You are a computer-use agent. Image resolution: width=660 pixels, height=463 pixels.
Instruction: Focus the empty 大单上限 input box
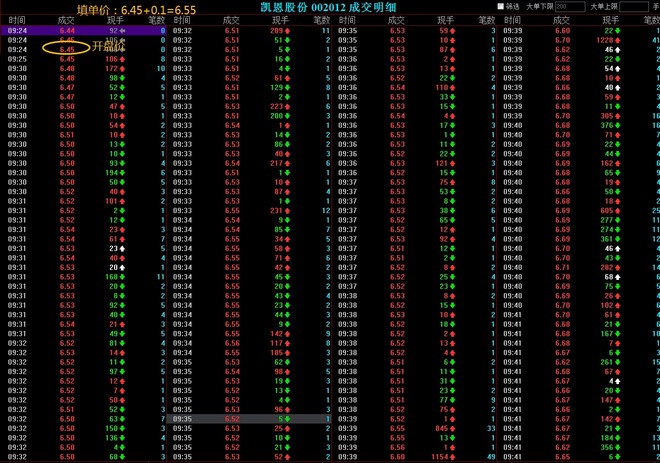click(x=633, y=6)
